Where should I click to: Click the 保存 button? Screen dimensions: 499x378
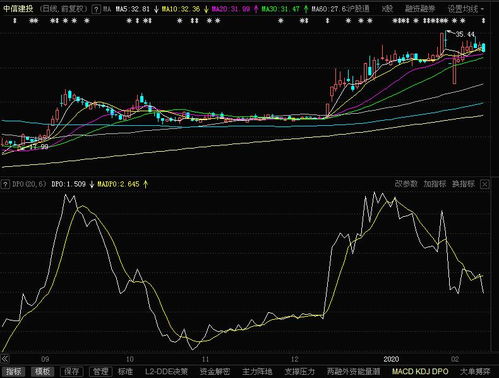71,371
